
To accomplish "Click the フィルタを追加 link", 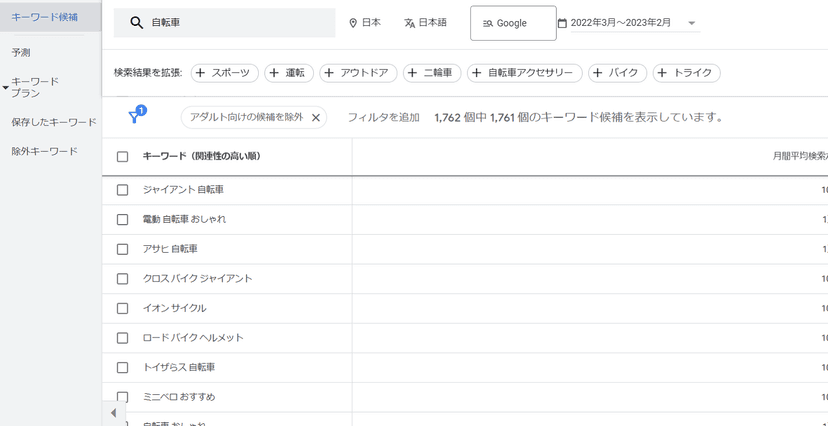I will [383, 118].
